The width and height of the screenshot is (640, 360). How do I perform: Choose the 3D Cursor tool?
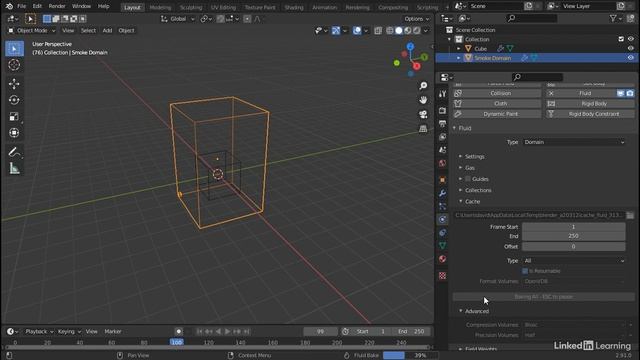(14, 65)
